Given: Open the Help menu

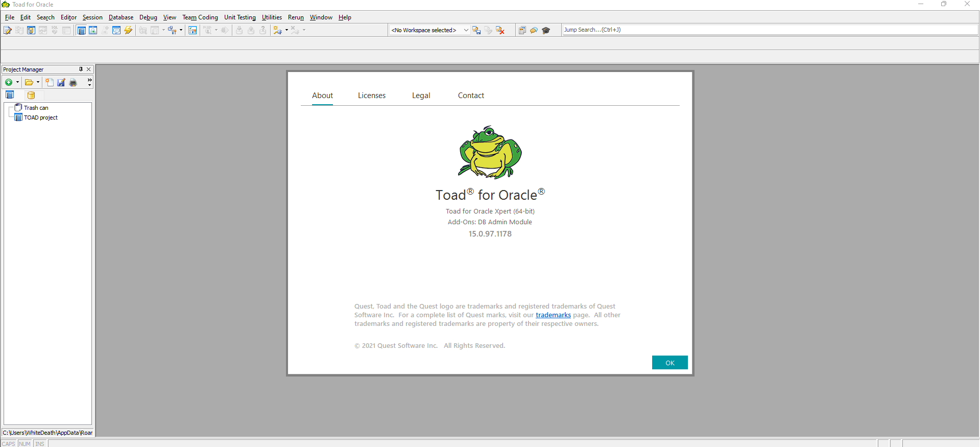Looking at the screenshot, I should coord(345,17).
